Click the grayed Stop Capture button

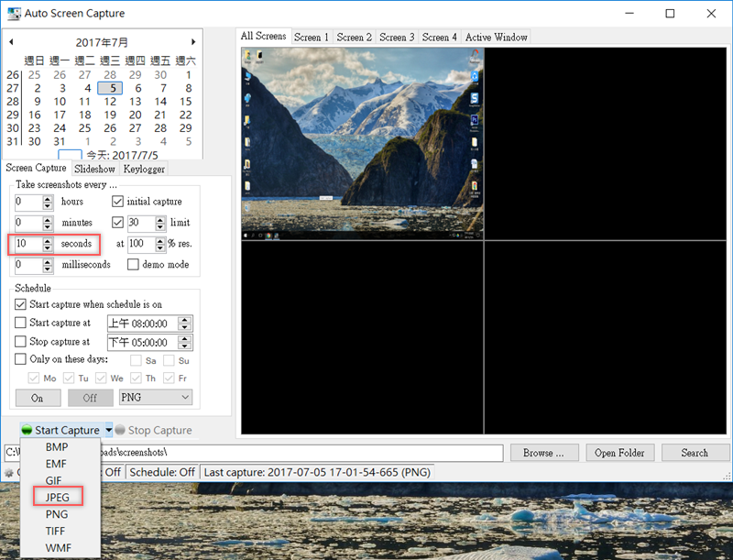point(153,431)
